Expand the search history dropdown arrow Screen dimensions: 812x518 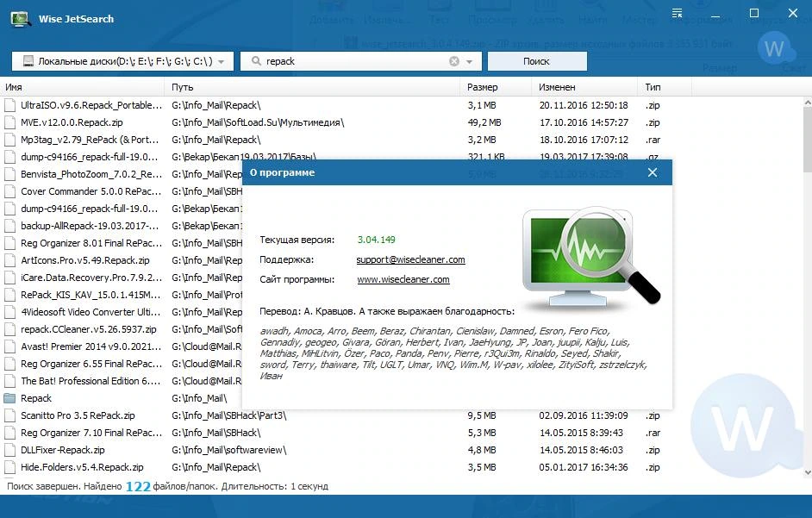[469, 62]
